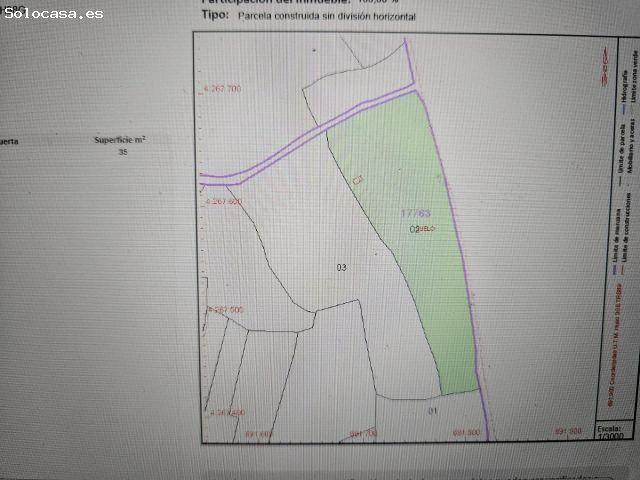The width and height of the screenshot is (640, 480).
Task: Click the 17/63 parcel number label
Action: click(x=416, y=213)
